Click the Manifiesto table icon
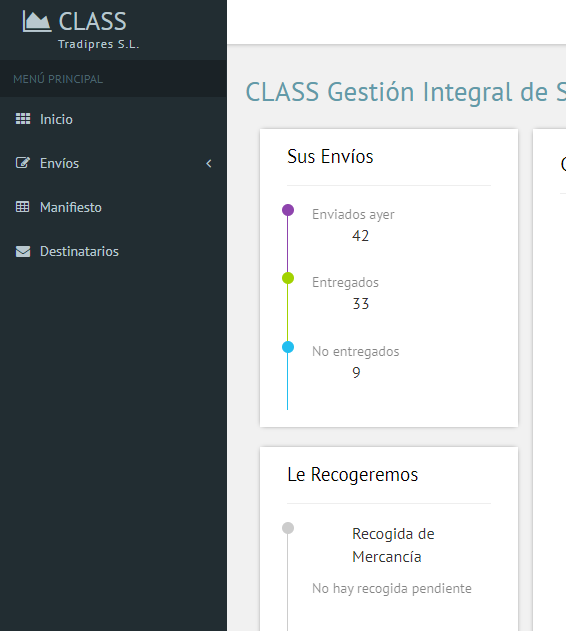The width and height of the screenshot is (566, 631). click(23, 207)
